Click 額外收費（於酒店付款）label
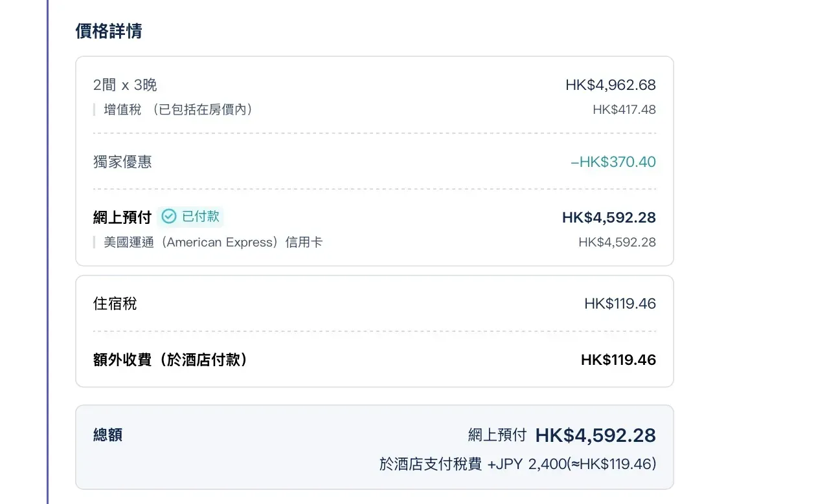 click(x=170, y=360)
